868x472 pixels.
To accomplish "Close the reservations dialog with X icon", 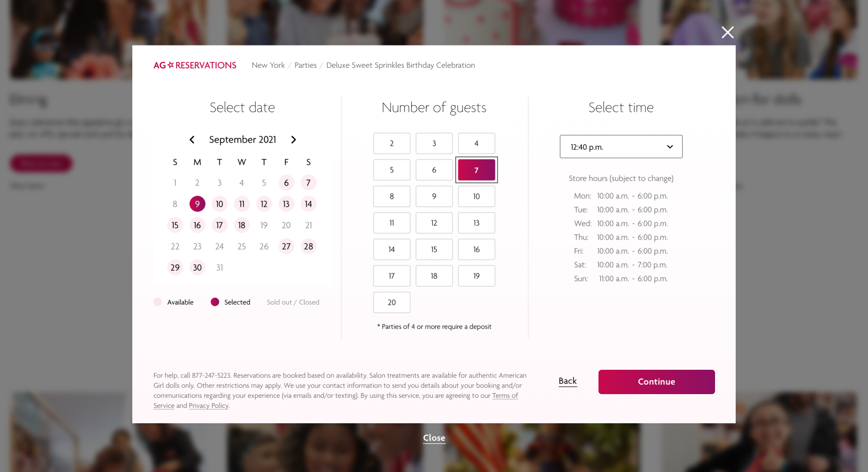I will point(727,32).
